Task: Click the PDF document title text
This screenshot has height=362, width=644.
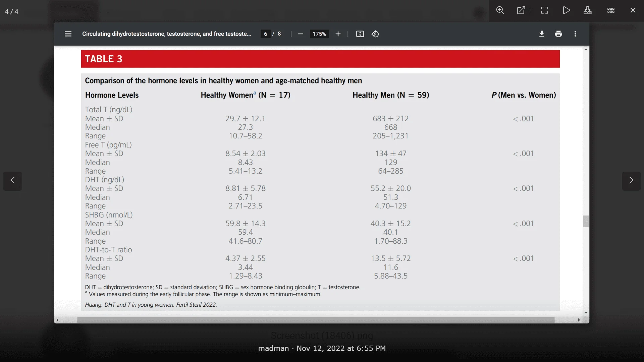Action: coord(166,34)
